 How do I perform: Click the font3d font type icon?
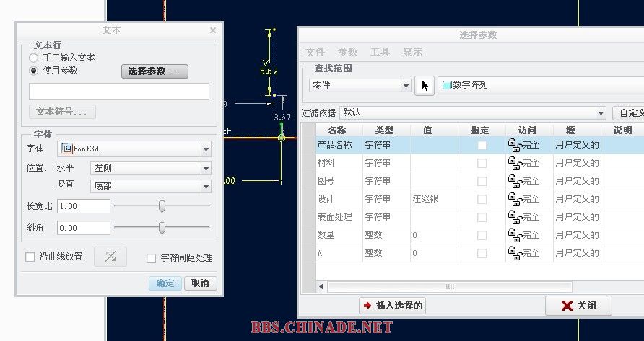click(x=66, y=149)
